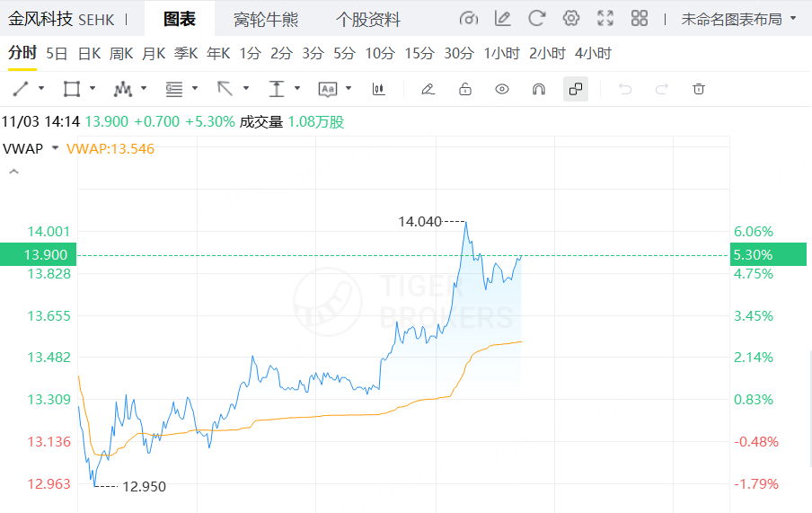Refresh the chart with reload icon
This screenshot has height=513, width=812.
coord(536,19)
